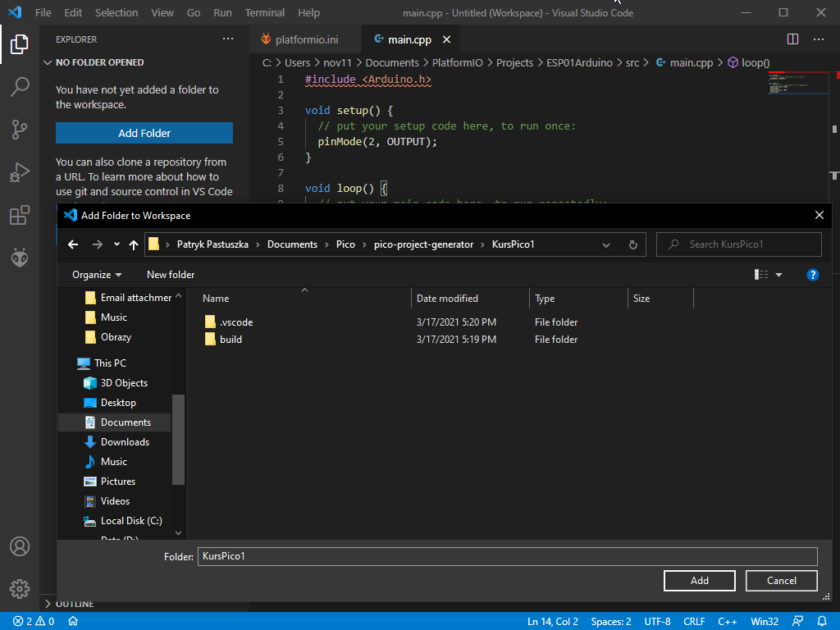Close the Add Folder to Workspace dialog
The width and height of the screenshot is (840, 630).
(x=819, y=216)
